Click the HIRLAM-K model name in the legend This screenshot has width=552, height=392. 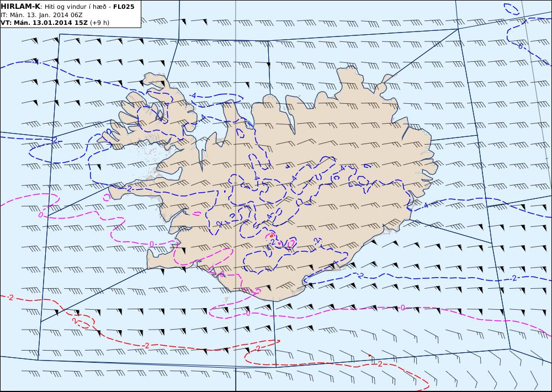(20, 7)
